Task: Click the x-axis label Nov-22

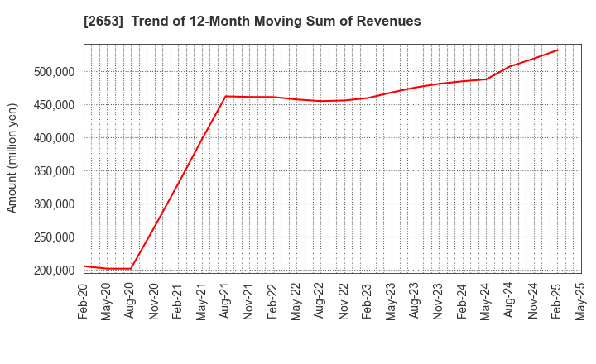Action: click(343, 301)
